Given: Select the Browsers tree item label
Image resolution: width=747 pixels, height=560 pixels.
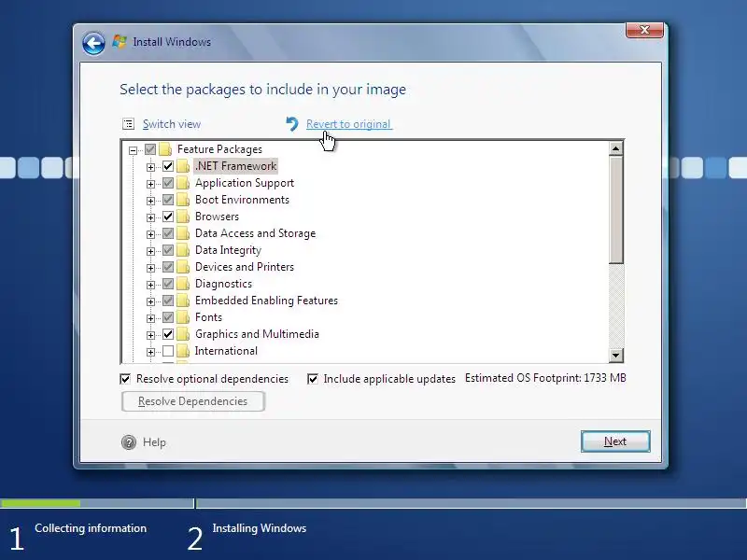Looking at the screenshot, I should click(x=217, y=217).
